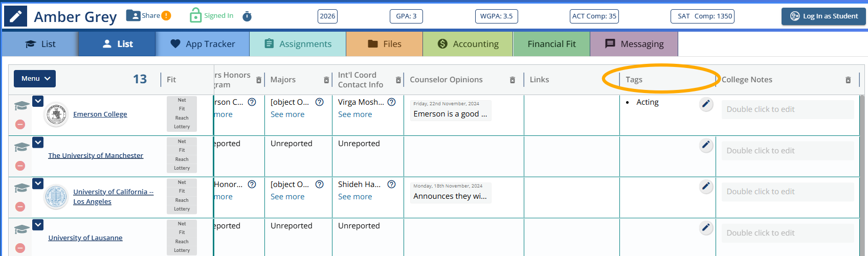Image resolution: width=868 pixels, height=256 pixels.
Task: Remove Emerson College with red minus icon
Action: pos(20,124)
